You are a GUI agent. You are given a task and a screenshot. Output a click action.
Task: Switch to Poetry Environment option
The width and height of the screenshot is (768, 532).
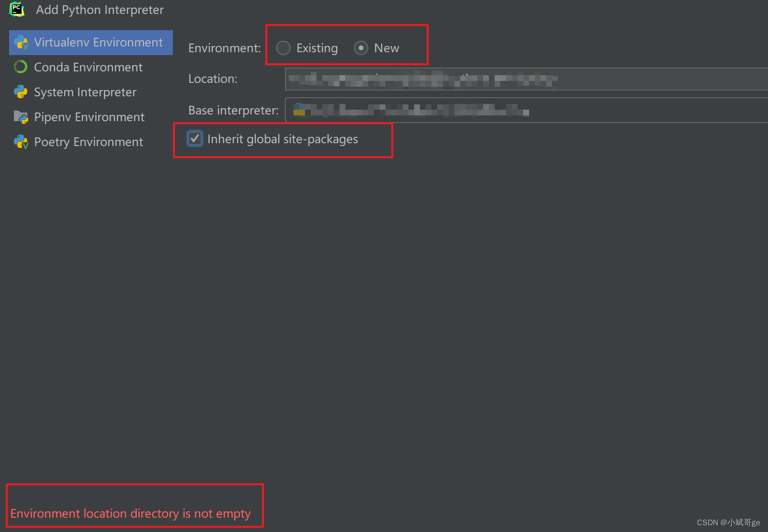pyautogui.click(x=91, y=142)
